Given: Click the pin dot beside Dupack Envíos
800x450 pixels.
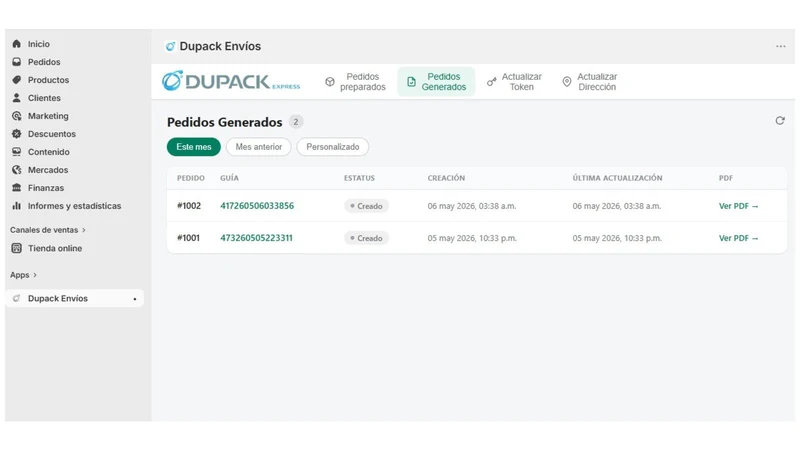Looking at the screenshot, I should [135, 299].
